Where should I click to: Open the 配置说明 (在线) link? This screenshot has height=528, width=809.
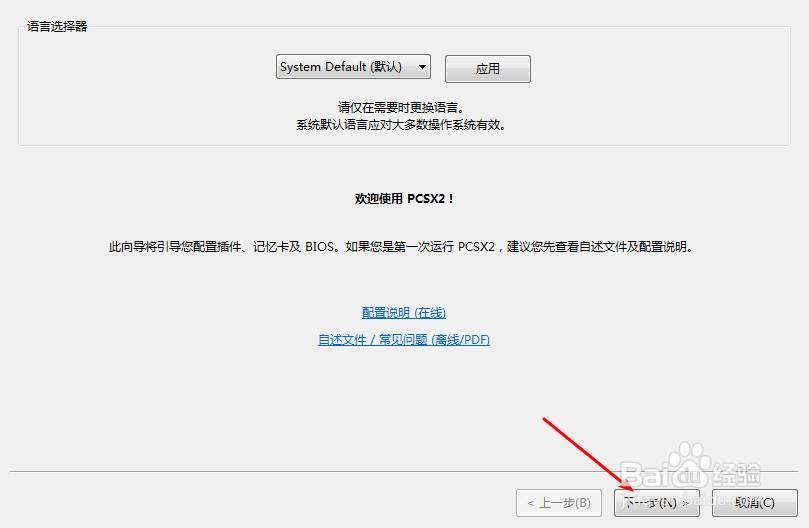tap(403, 313)
